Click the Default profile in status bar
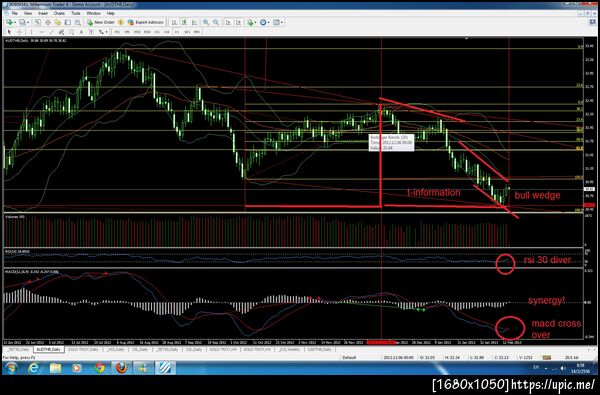Screen dimensions: 600x395 click(x=349, y=357)
